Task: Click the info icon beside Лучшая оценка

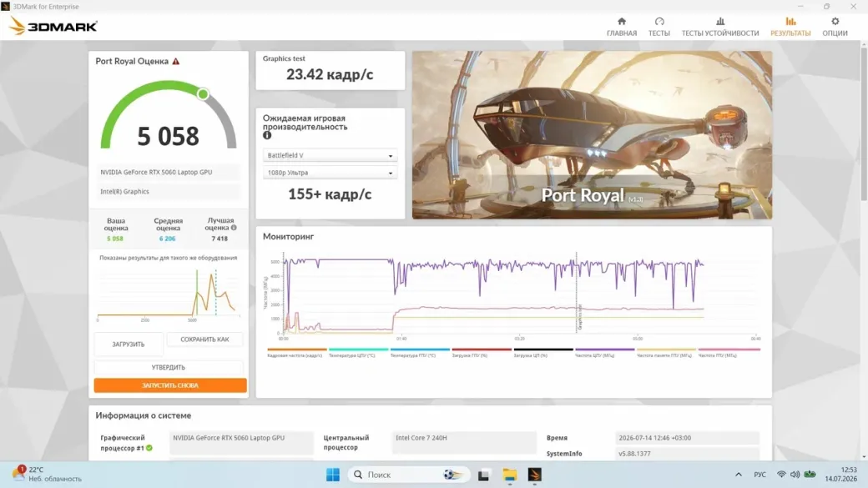Action: point(234,228)
